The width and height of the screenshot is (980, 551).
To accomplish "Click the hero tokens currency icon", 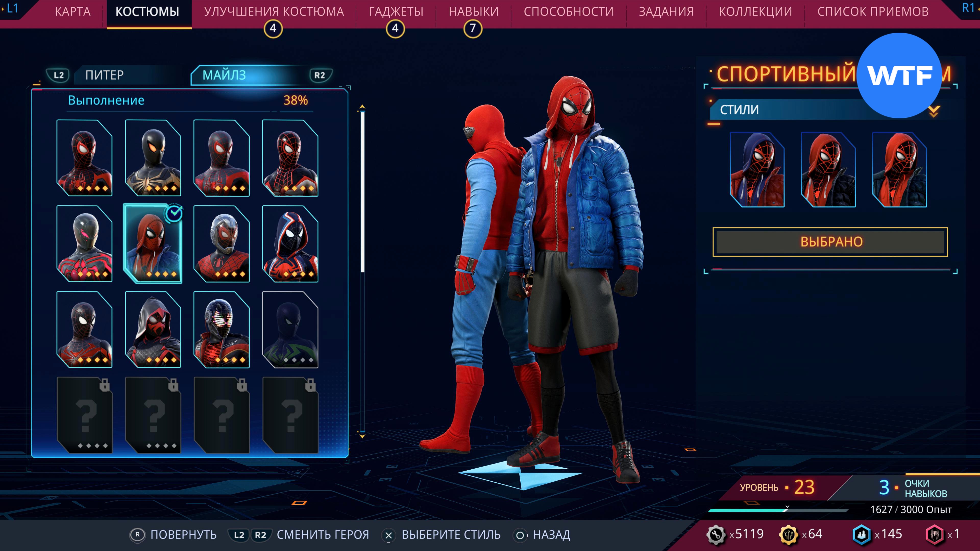I will click(934, 534).
